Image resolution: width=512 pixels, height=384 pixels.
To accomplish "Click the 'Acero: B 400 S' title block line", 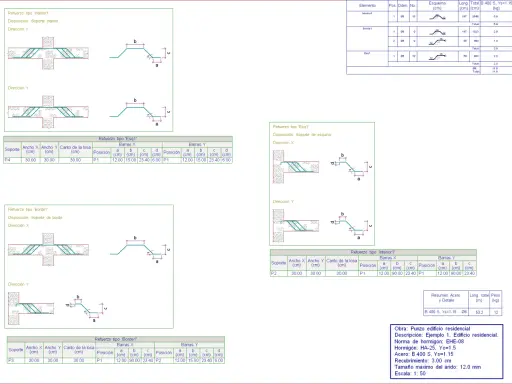I will pyautogui.click(x=424, y=354).
